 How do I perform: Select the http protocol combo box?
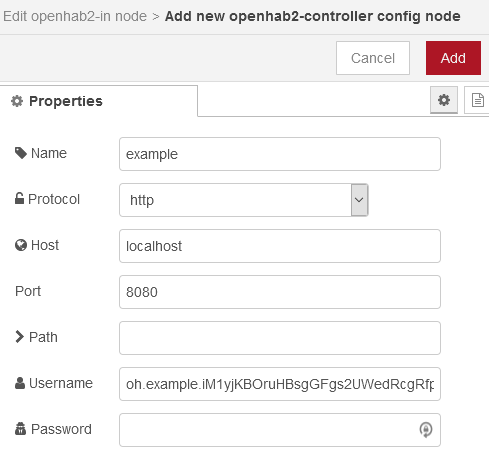[x=244, y=200]
